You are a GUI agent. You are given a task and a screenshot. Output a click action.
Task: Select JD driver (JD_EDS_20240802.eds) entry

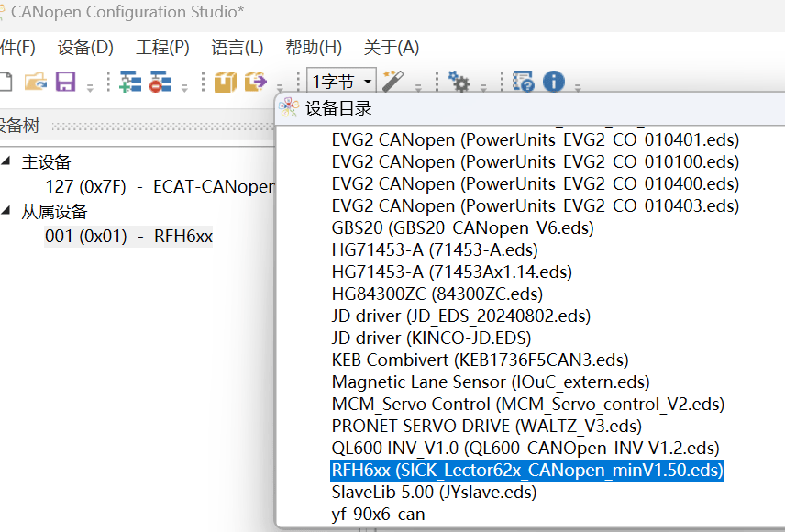point(461,316)
